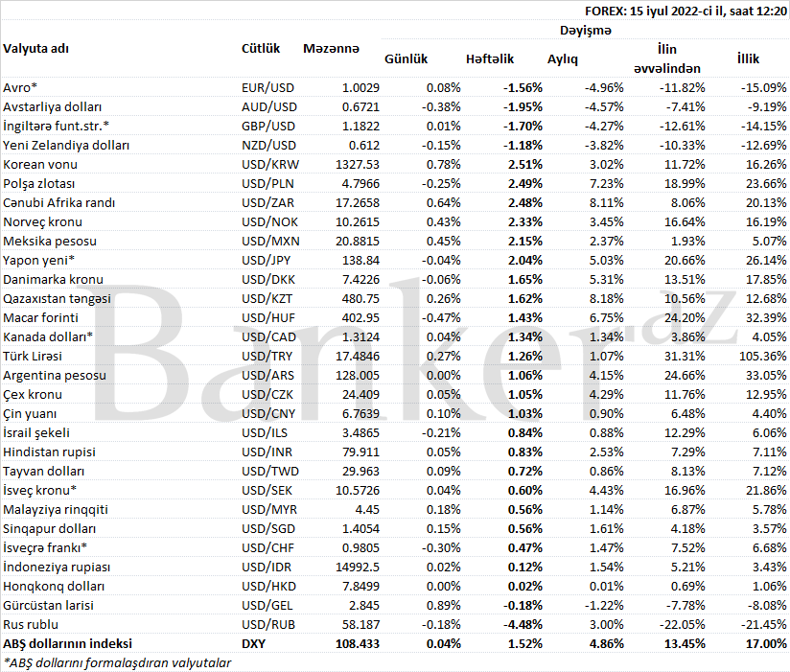Click the Valyuta adı column header
Image resolution: width=790 pixels, height=672 pixels.
click(36, 48)
